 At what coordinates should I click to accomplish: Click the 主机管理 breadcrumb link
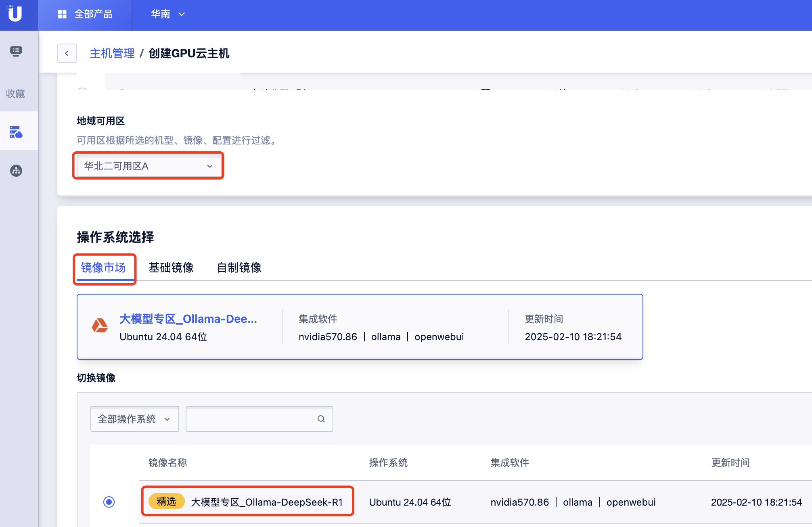(x=112, y=53)
